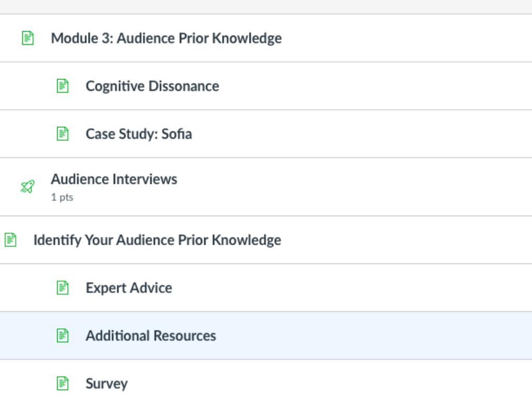View the Expert Advice page

129,288
